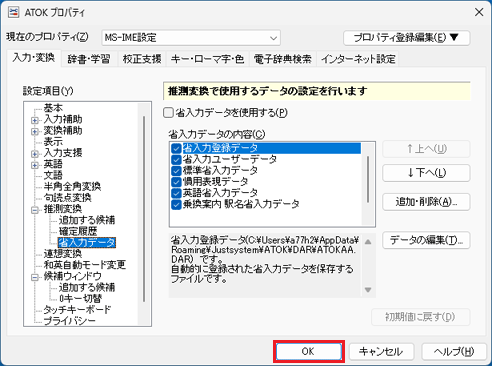Expand the 入力支援 tree node
Viewport: 492px width, 366px height.
point(35,154)
